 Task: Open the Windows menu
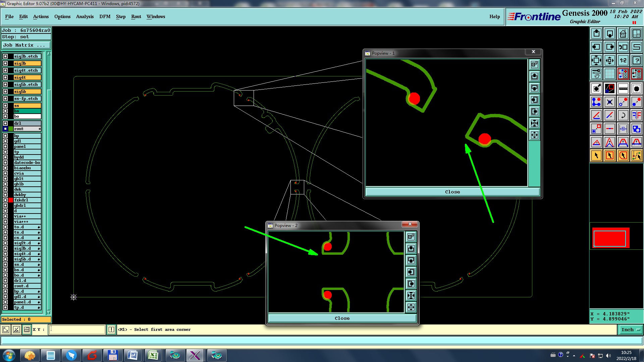[x=156, y=16]
